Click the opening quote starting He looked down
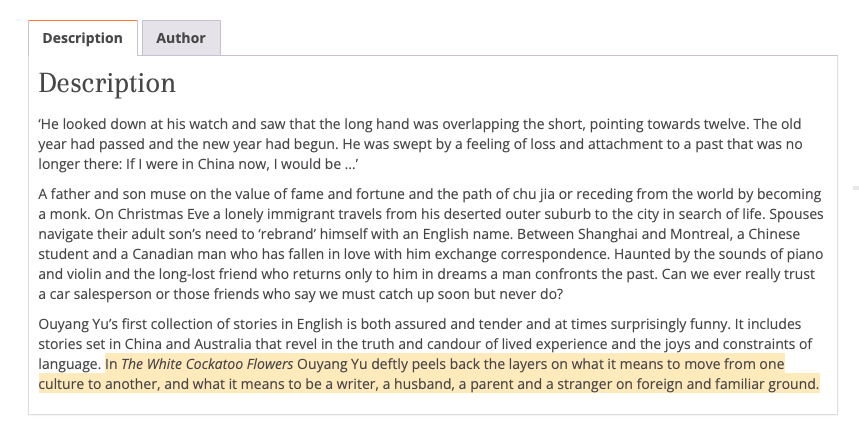 (420, 144)
